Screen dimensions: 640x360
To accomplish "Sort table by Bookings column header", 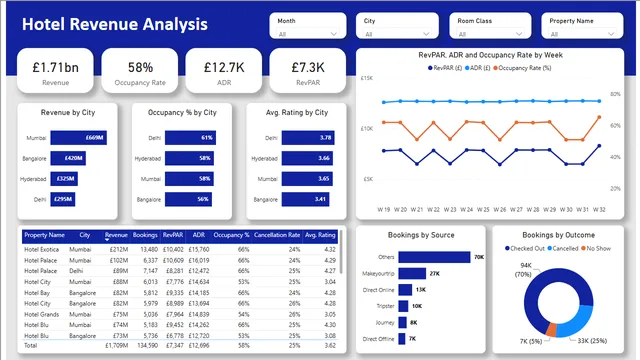I will (x=145, y=235).
